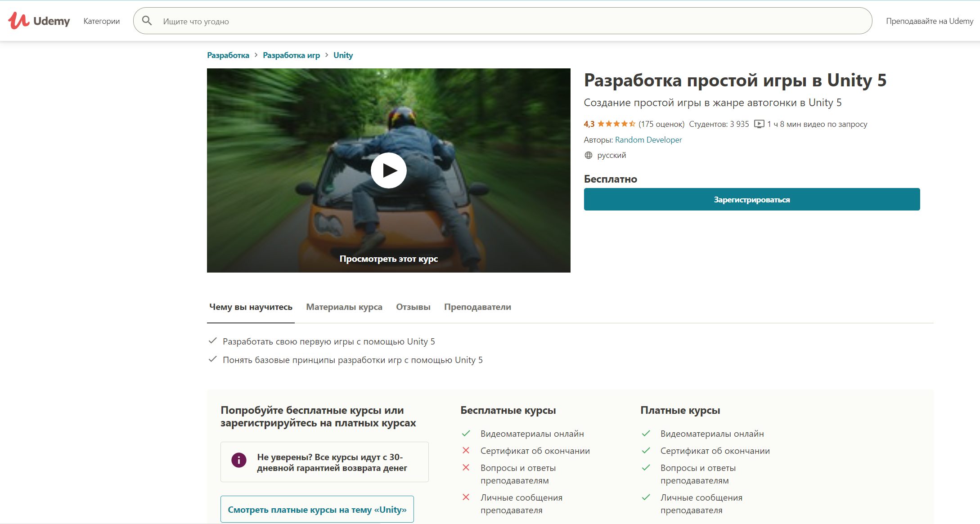Click the globe language icon
The height and width of the screenshot is (524, 980).
pyautogui.click(x=588, y=155)
